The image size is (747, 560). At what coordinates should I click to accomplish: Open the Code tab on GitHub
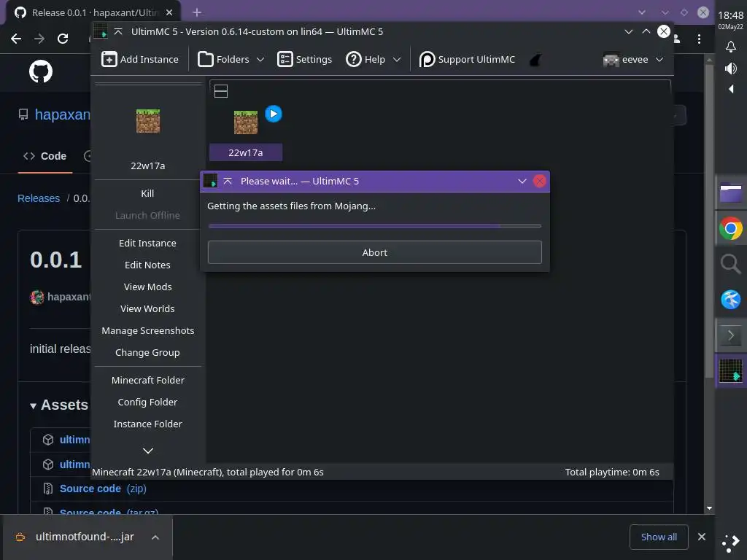pos(45,156)
